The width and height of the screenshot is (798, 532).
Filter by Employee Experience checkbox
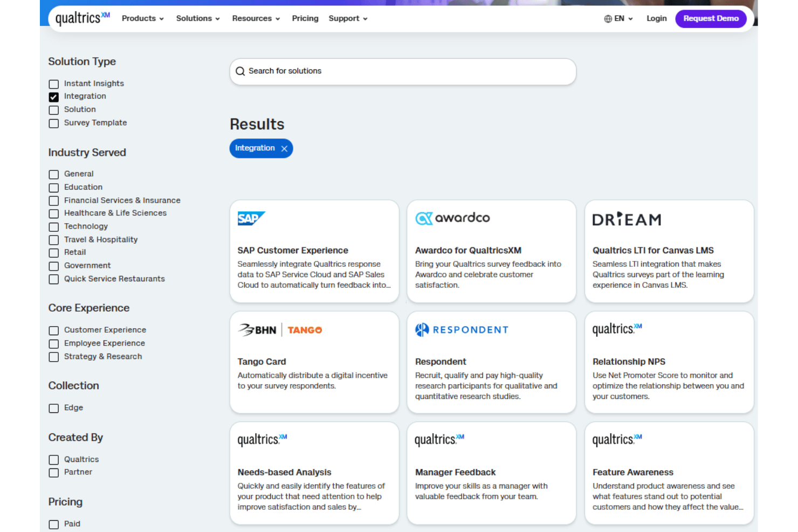[54, 344]
